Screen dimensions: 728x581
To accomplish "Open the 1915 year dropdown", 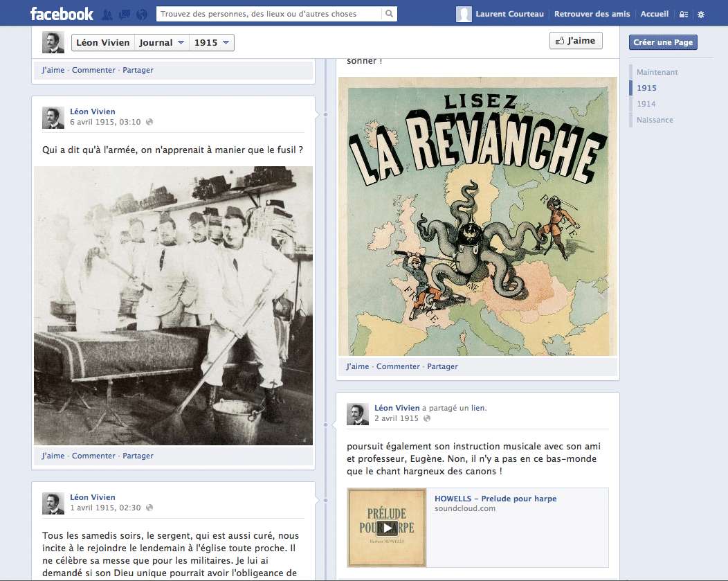I will click(x=212, y=43).
